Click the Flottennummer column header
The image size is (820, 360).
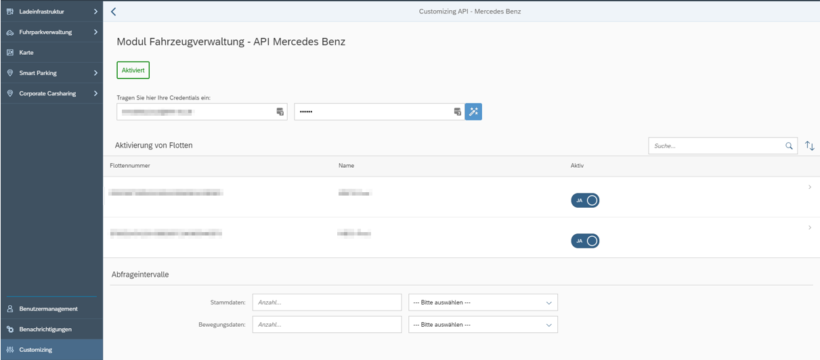[130, 166]
